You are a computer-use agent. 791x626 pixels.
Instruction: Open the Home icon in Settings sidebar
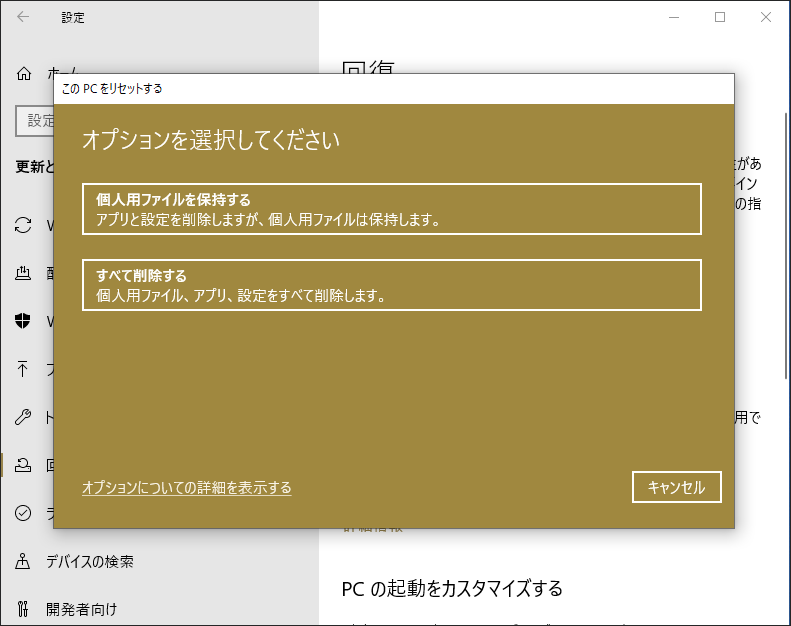24,74
